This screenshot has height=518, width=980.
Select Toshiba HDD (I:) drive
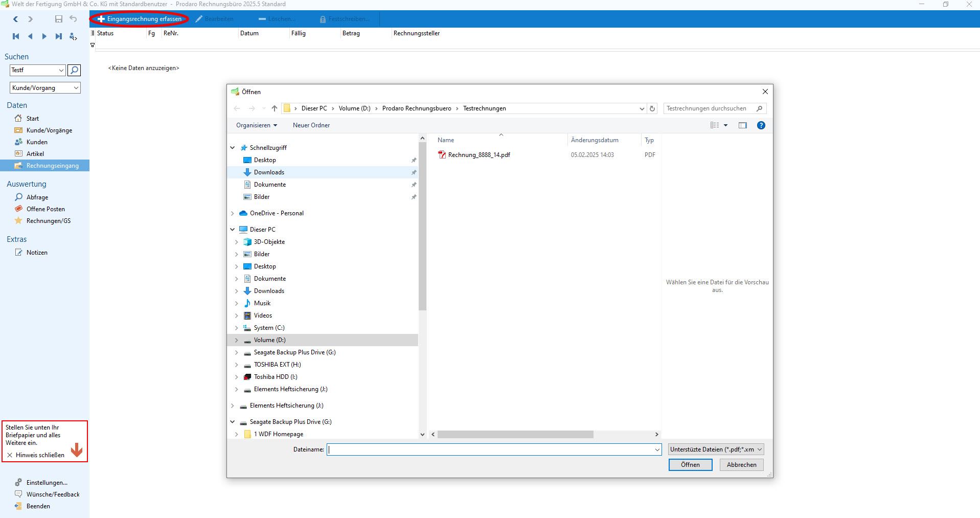pyautogui.click(x=276, y=377)
